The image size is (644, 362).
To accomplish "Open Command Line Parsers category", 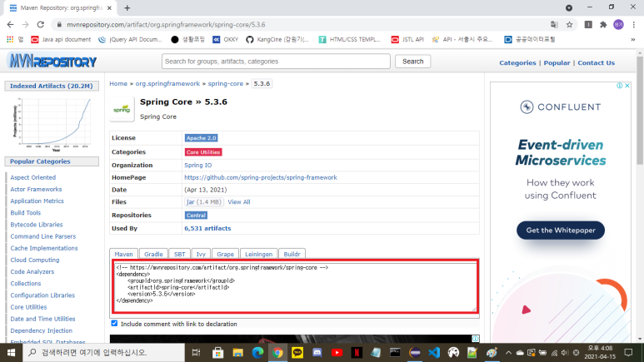I will (43, 236).
